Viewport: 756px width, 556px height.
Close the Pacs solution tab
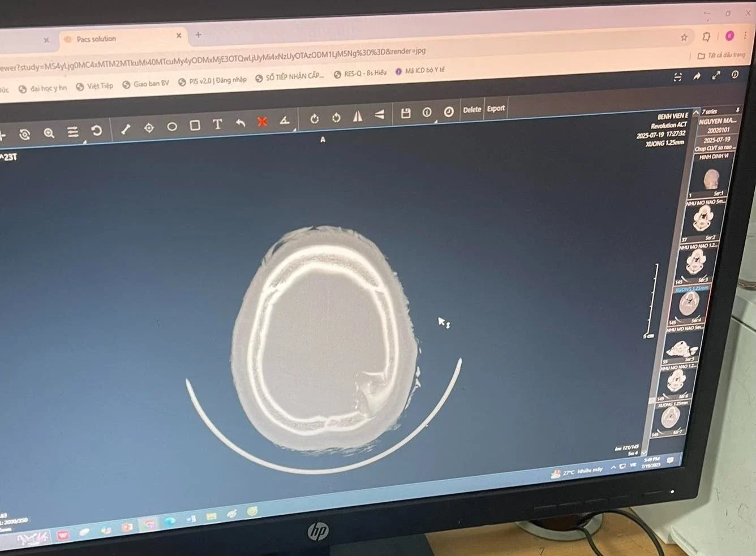click(x=179, y=36)
